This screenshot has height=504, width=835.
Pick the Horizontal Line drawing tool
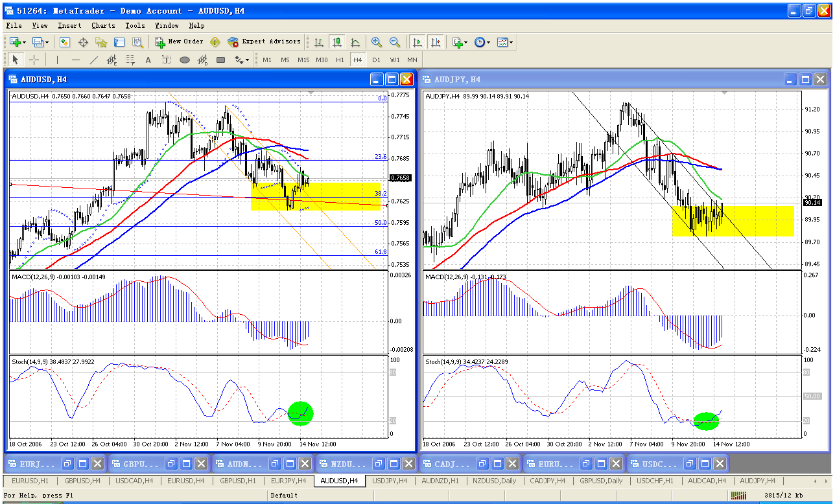tap(76, 60)
